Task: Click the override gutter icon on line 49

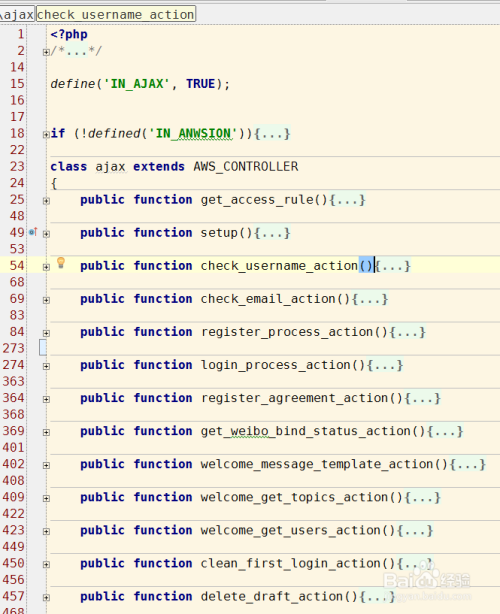Action: coord(33,232)
